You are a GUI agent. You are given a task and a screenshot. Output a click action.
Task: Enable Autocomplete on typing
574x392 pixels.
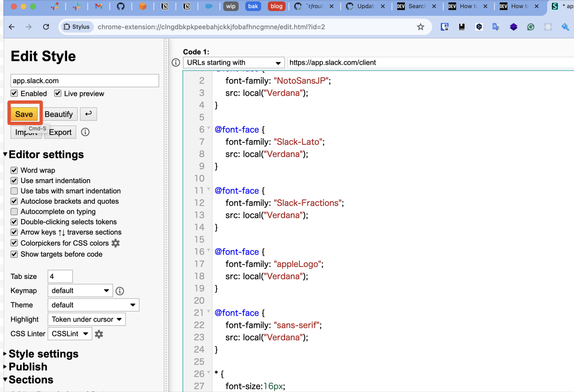[14, 212]
